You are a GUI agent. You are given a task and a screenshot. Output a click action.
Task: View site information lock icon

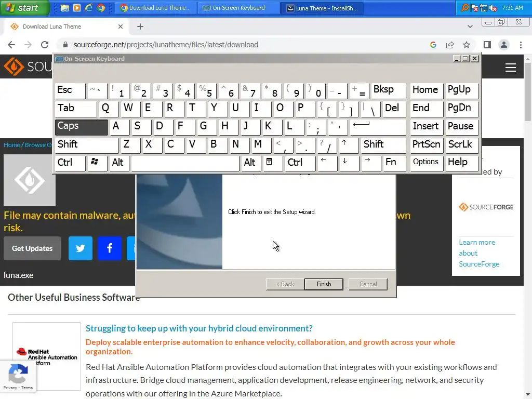tap(65, 45)
